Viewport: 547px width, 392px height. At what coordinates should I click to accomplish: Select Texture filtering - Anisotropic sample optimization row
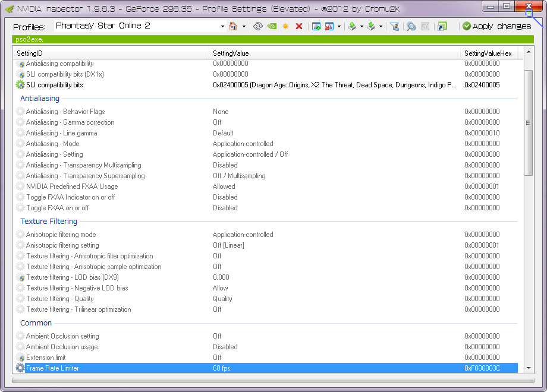tap(266, 267)
